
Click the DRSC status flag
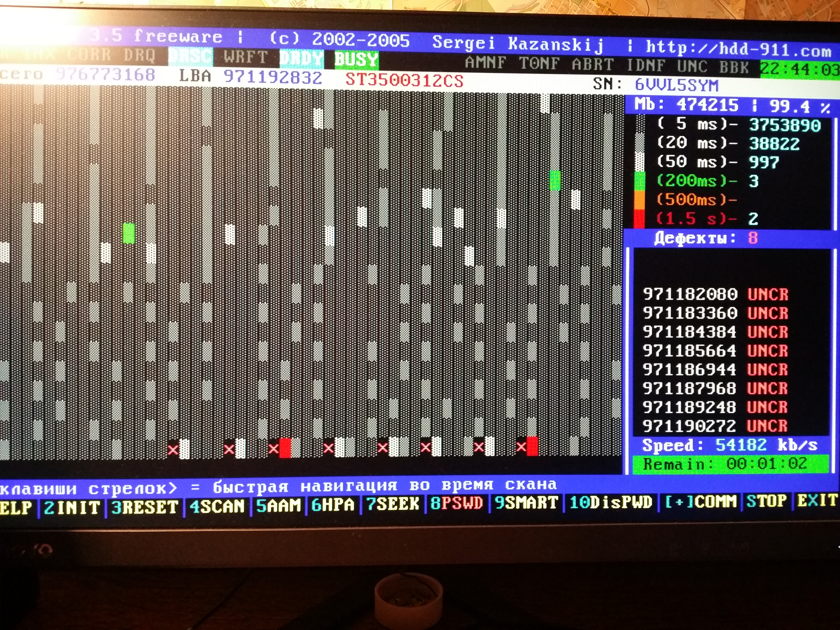click(190, 56)
